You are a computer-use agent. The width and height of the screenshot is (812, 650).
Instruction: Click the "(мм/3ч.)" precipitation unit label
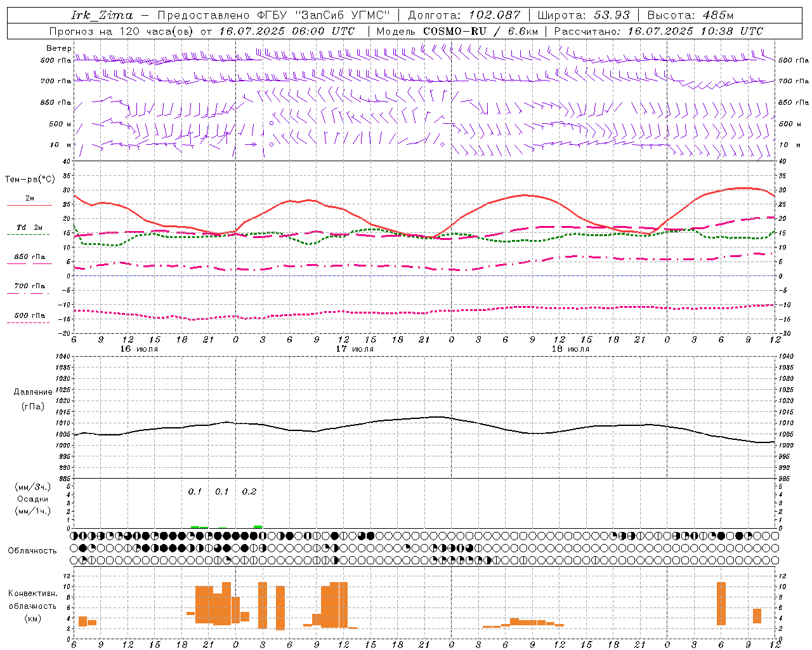33,487
